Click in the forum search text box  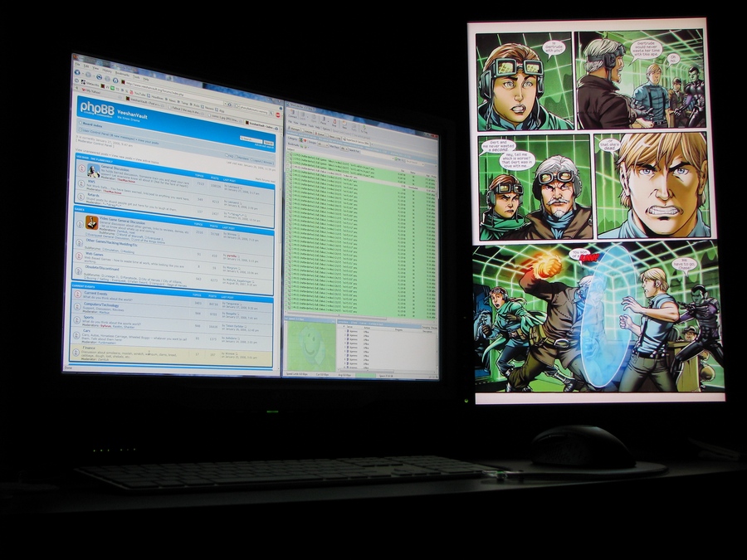(250, 139)
